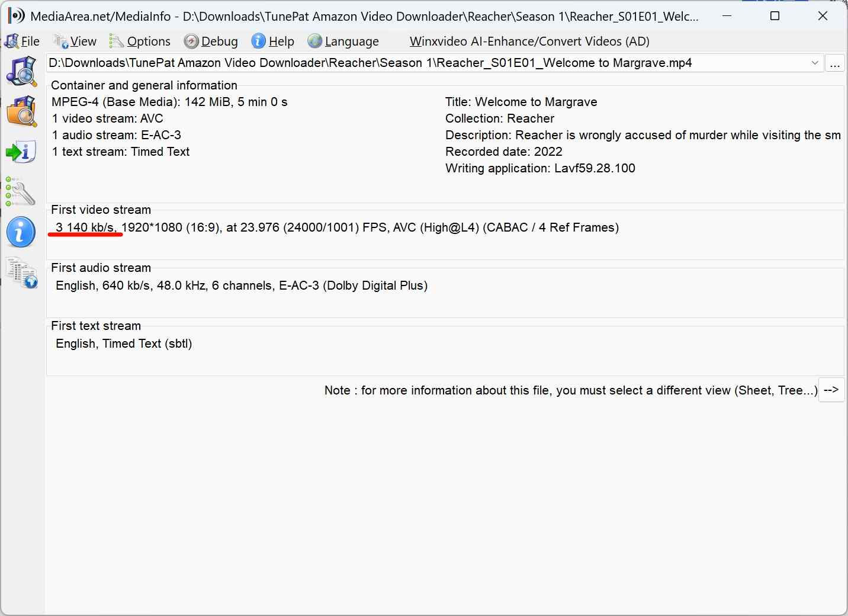Open the Winxvideo AI-Enhance/Convert Videos link
848x616 pixels.
pos(529,41)
